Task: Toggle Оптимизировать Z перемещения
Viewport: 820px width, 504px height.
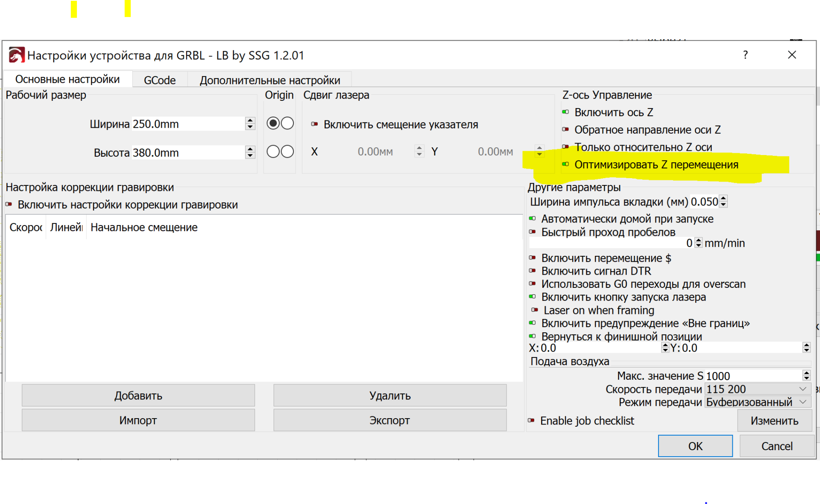Action: click(x=565, y=164)
